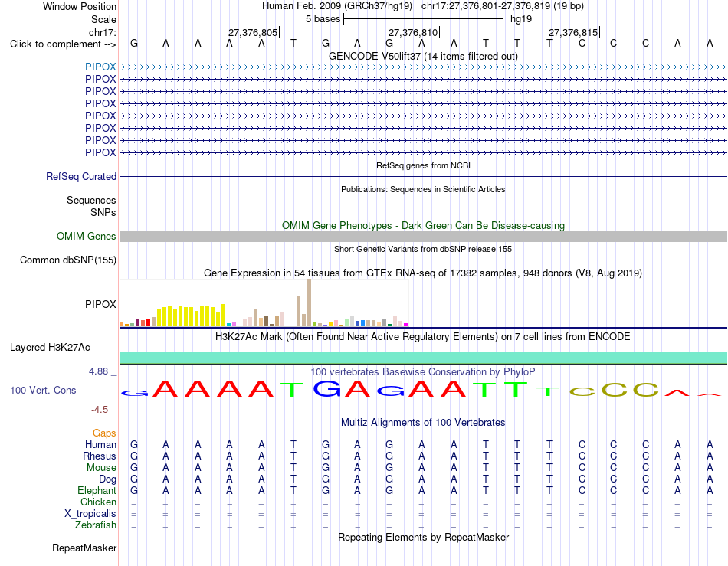Click the Dog species row label

click(108, 479)
